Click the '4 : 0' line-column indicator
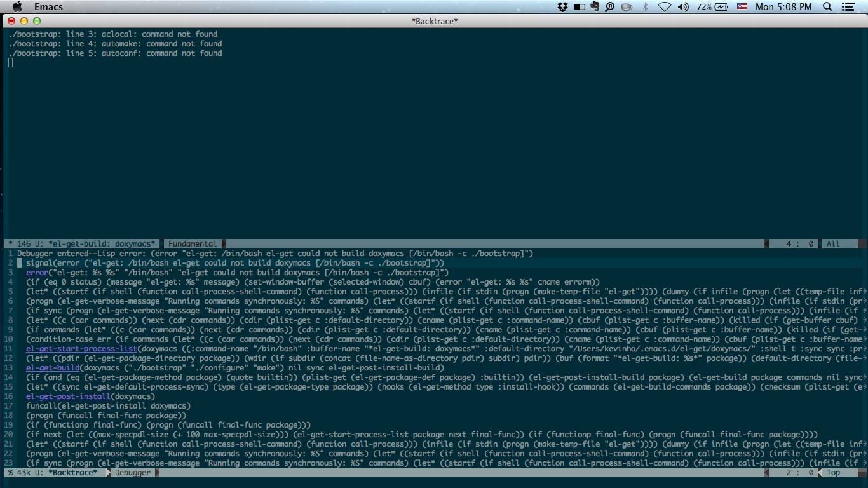The image size is (868, 488). [x=800, y=243]
